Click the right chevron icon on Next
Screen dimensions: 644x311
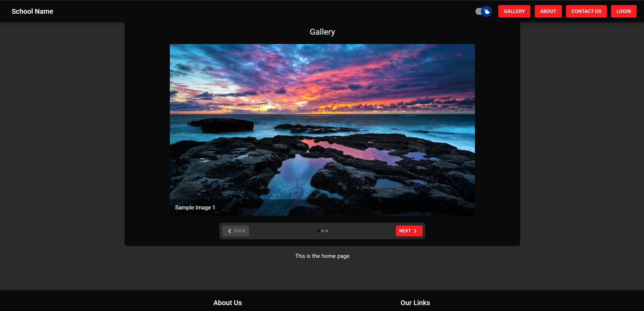[x=415, y=231]
